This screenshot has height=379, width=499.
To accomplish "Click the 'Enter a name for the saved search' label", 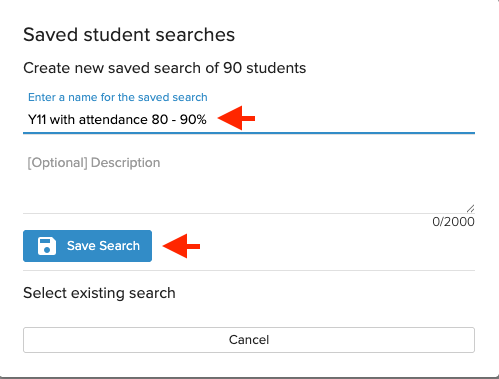I will [118, 97].
